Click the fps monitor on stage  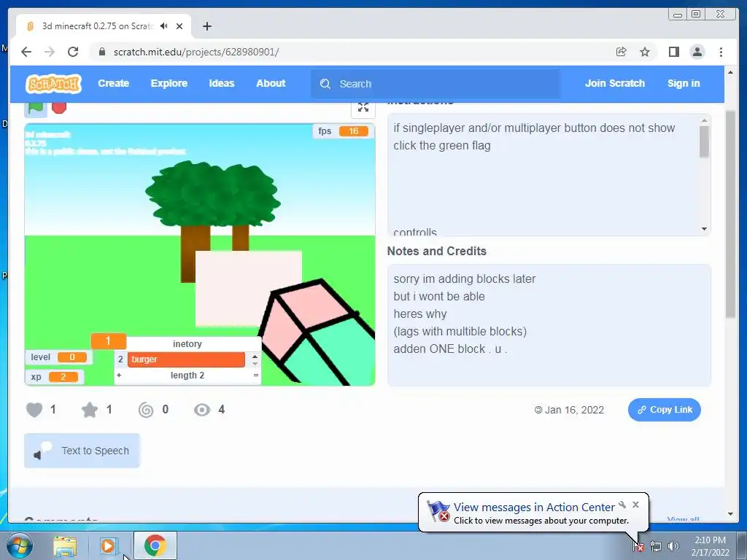pyautogui.click(x=343, y=131)
